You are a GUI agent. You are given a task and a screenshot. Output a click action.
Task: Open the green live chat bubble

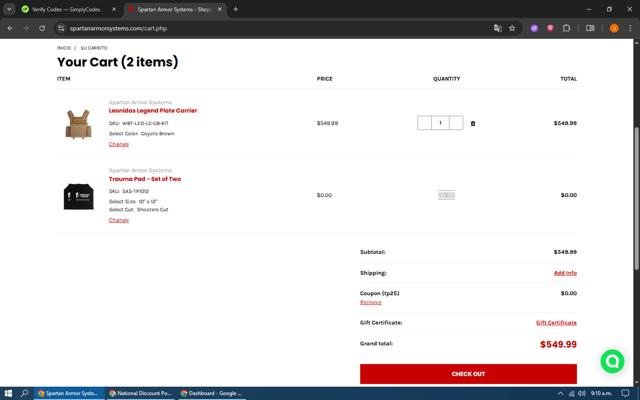click(x=612, y=361)
